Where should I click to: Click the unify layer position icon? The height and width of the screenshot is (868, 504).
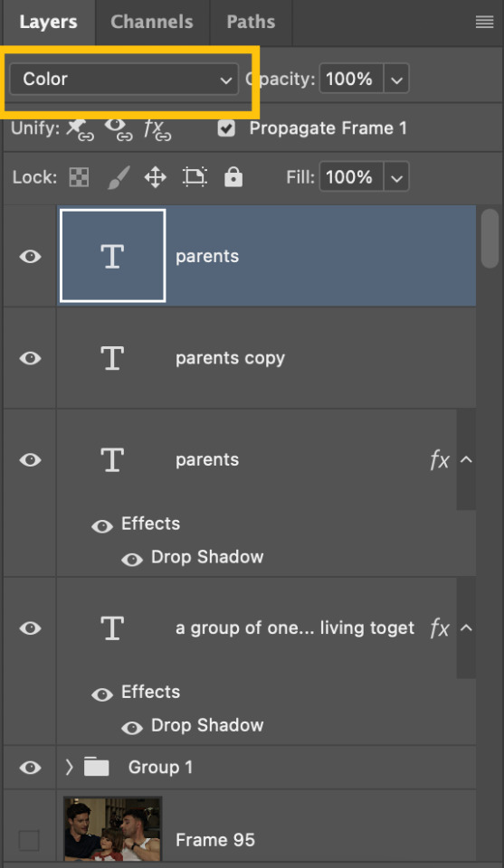pyautogui.click(x=80, y=129)
